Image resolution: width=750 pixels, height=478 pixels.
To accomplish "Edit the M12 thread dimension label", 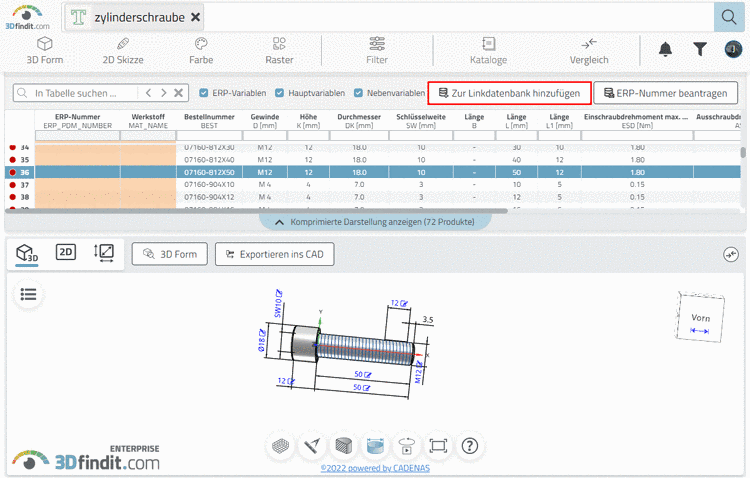I will pyautogui.click(x=418, y=372).
